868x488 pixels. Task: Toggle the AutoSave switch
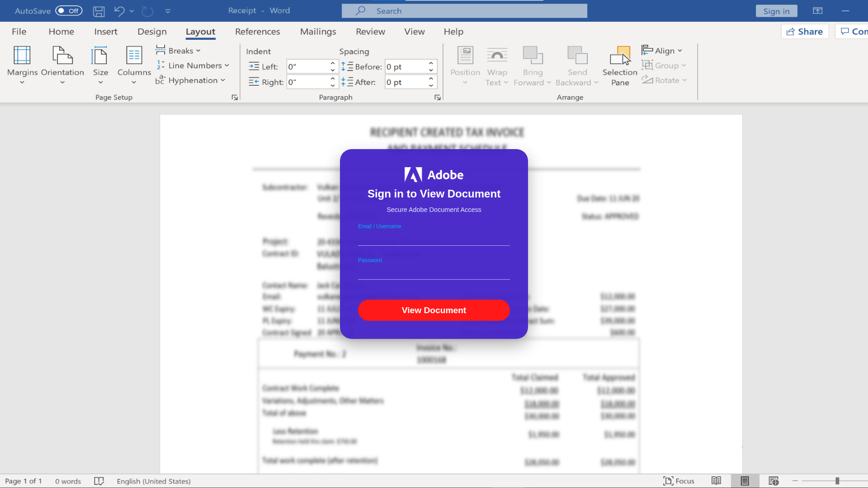coord(69,11)
